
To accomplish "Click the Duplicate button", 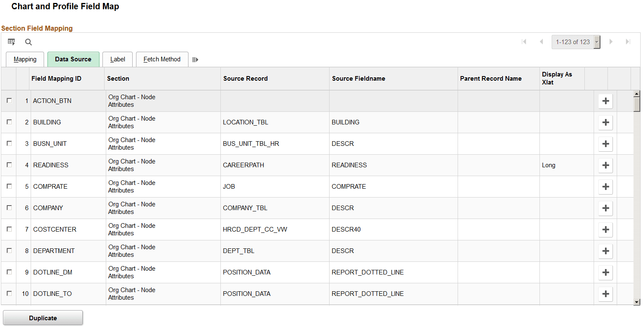I will coord(42,317).
